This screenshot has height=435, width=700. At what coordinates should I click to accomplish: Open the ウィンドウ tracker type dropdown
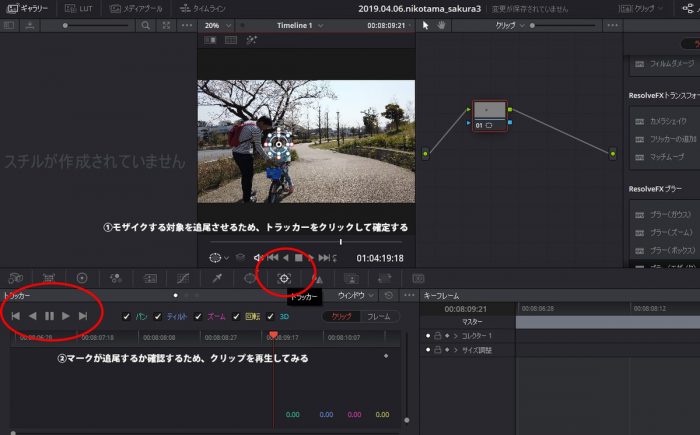[x=355, y=295]
